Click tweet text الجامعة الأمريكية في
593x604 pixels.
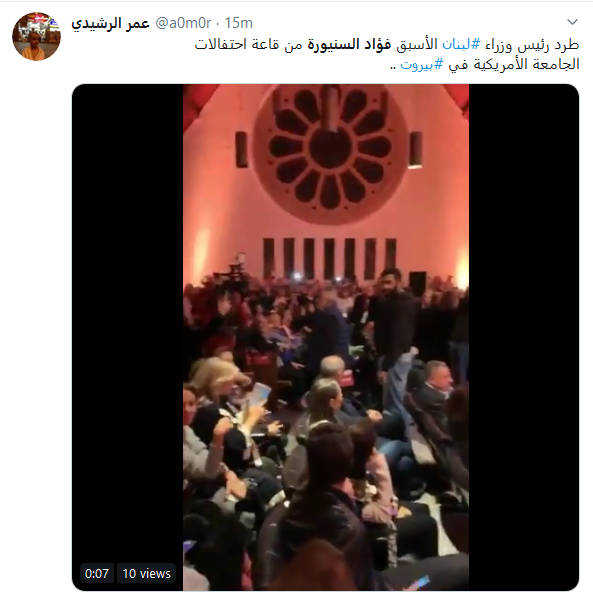click(514, 64)
